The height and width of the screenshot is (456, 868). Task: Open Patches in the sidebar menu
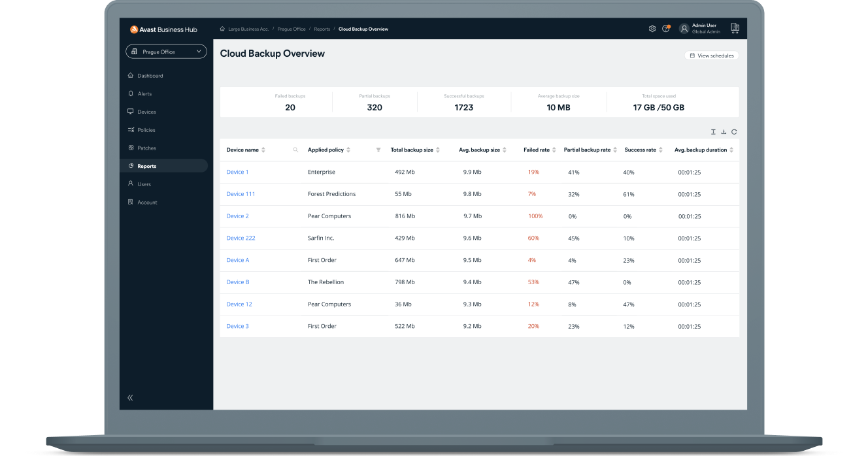146,148
